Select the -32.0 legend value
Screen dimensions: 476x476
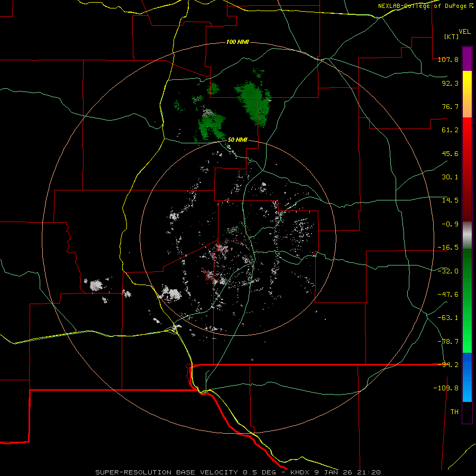pos(448,271)
